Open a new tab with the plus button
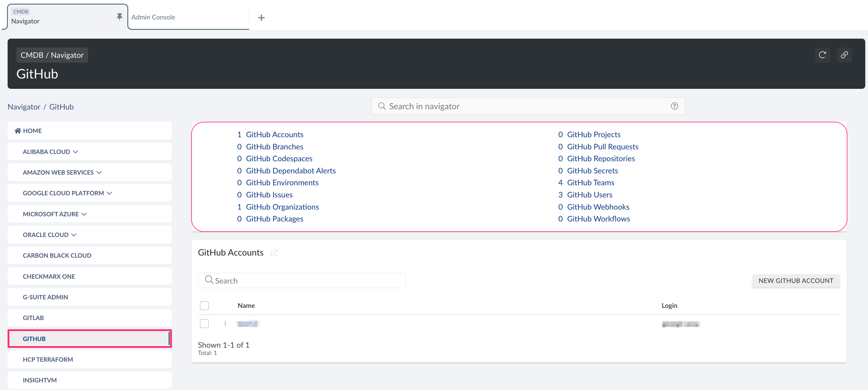Image resolution: width=868 pixels, height=390 pixels. [x=261, y=17]
